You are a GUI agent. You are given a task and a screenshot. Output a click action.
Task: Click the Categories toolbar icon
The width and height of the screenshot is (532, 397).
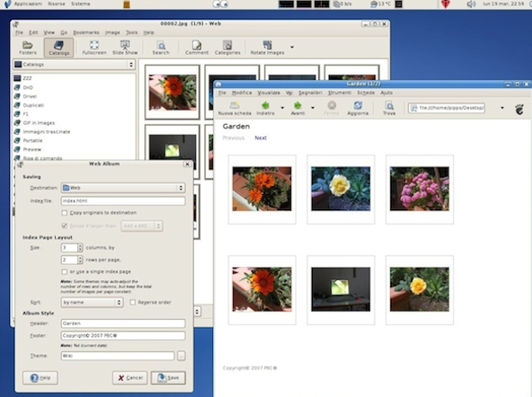point(227,47)
